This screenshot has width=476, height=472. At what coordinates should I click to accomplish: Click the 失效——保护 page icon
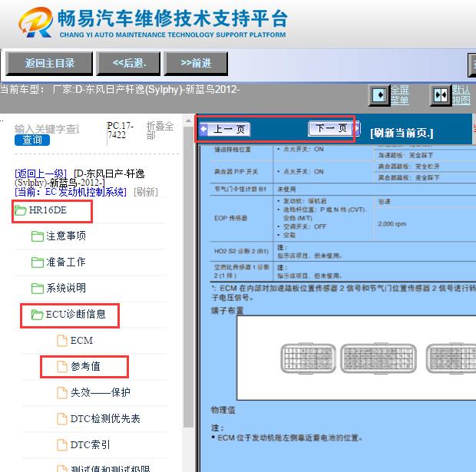click(62, 393)
